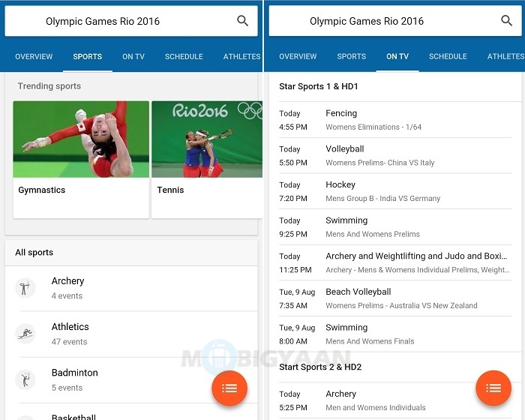Viewport: 525px width, 420px height.
Task: Open Badminton 5 events row
Action: coord(131,379)
